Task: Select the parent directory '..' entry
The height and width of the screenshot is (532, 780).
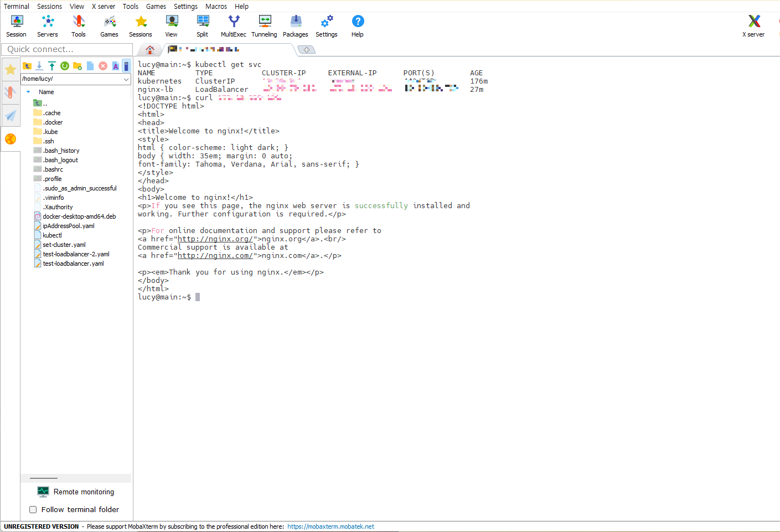Action: 40,104
